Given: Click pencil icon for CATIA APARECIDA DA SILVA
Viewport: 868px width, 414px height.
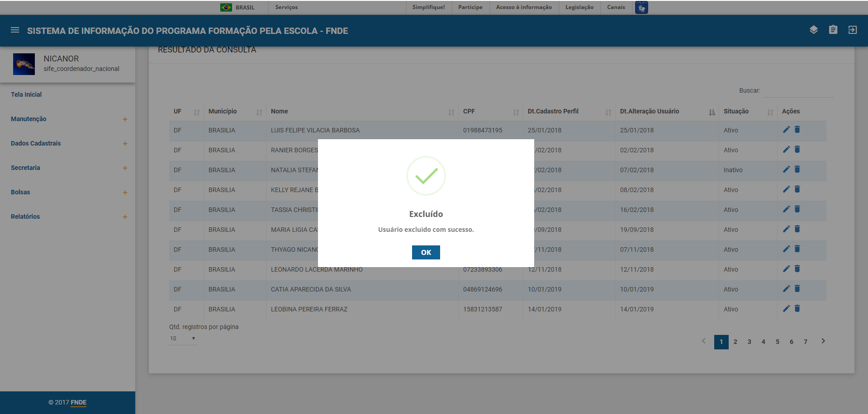Looking at the screenshot, I should 786,289.
